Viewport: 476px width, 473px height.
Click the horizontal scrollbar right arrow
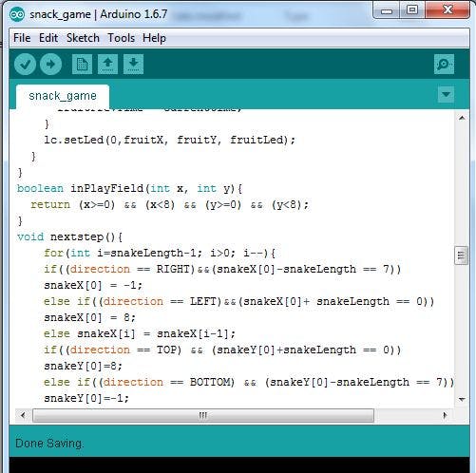(x=445, y=415)
